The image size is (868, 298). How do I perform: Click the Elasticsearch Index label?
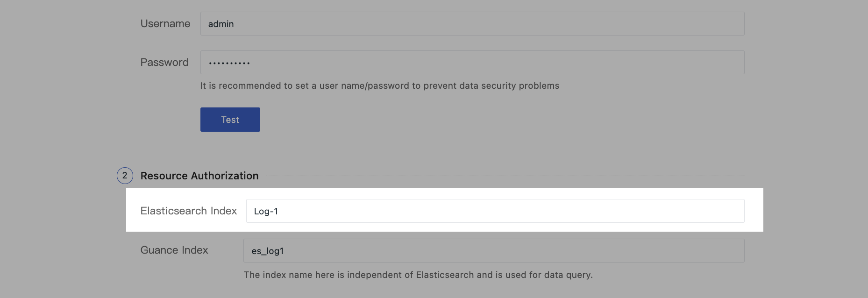(189, 211)
